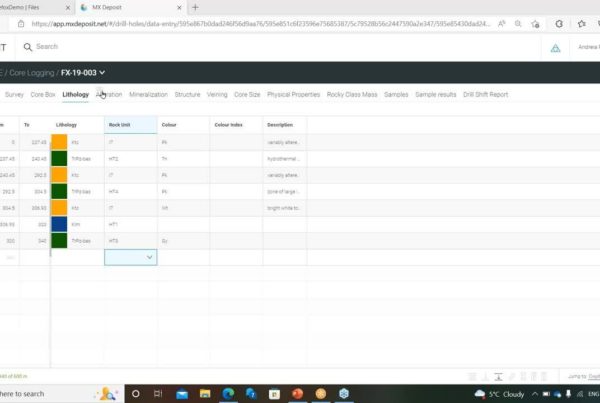Open File Explorer from the taskbar
This screenshot has width=600, height=403.
pos(203,394)
